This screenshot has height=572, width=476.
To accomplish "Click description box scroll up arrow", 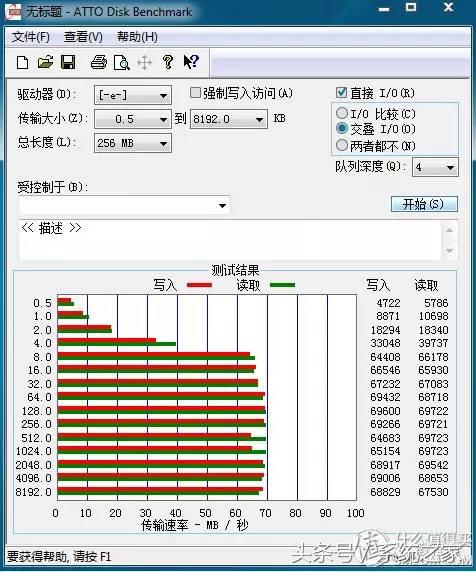I will tap(449, 230).
